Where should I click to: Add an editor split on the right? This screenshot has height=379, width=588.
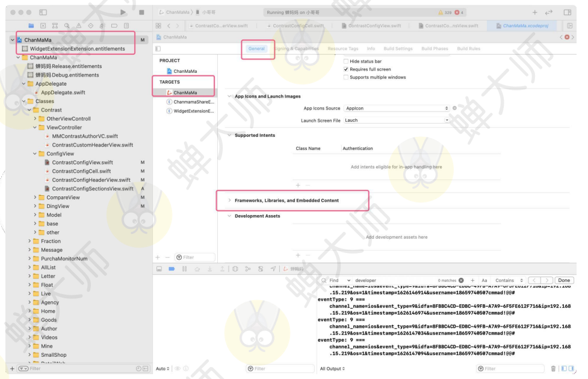569,26
